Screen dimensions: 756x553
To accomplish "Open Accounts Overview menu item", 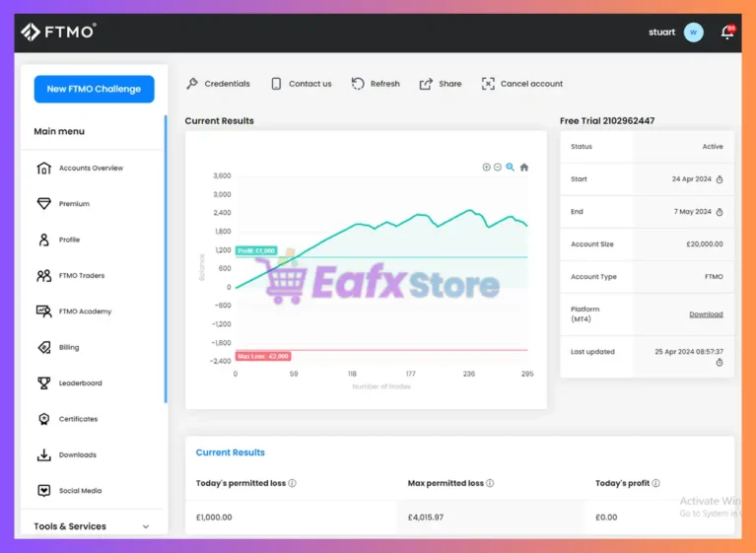I will pos(91,169).
